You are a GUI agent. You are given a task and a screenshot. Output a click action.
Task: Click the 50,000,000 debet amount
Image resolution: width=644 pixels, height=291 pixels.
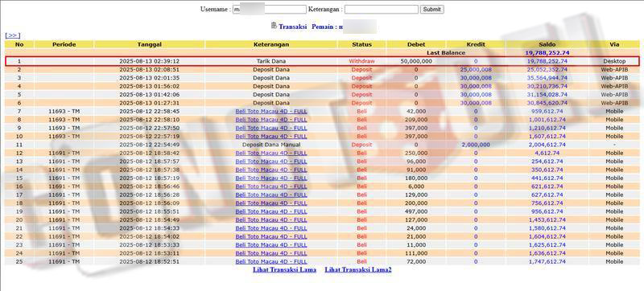416,61
